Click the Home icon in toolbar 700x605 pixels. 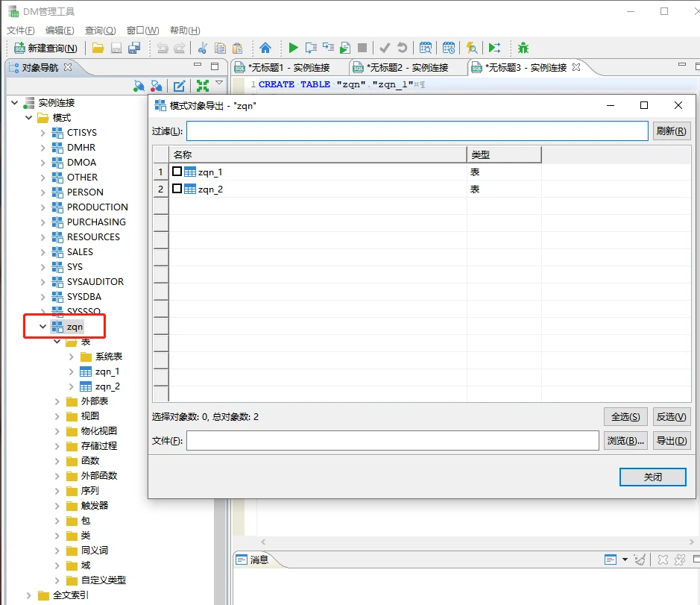[265, 48]
